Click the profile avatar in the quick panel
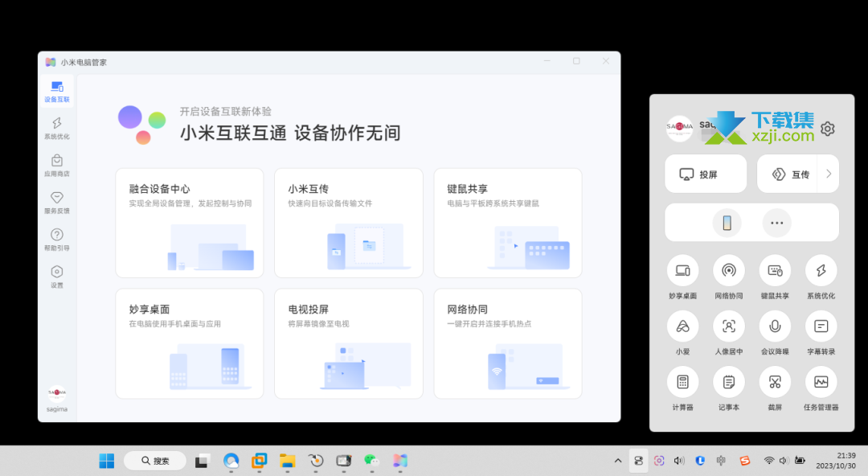 pos(679,129)
